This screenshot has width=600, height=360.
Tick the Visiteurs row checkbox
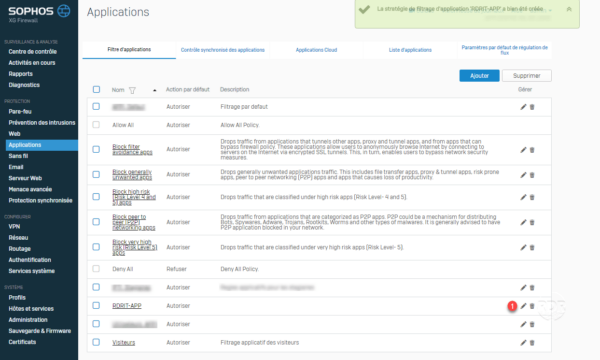click(x=96, y=342)
